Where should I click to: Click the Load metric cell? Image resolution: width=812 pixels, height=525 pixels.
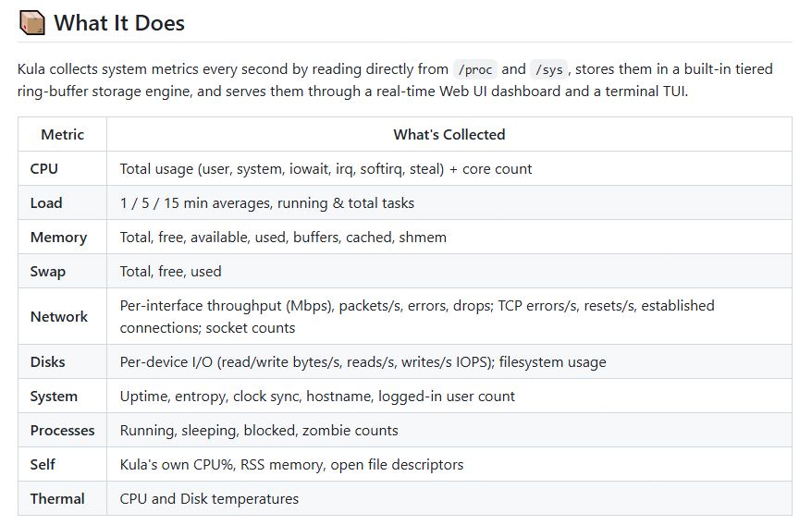(x=46, y=203)
